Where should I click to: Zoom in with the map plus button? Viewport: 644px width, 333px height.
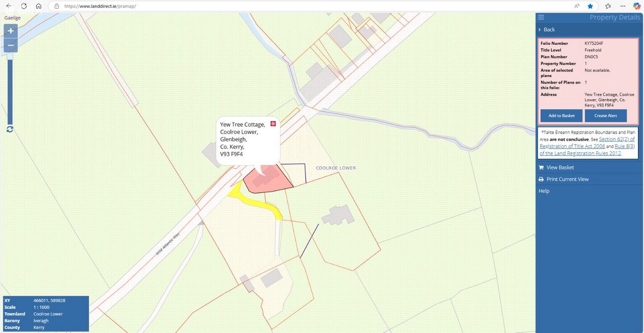tap(11, 31)
